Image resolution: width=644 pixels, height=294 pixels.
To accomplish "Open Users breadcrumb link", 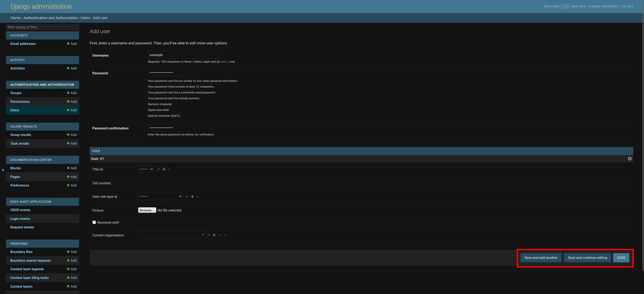I will pyautogui.click(x=85, y=18).
